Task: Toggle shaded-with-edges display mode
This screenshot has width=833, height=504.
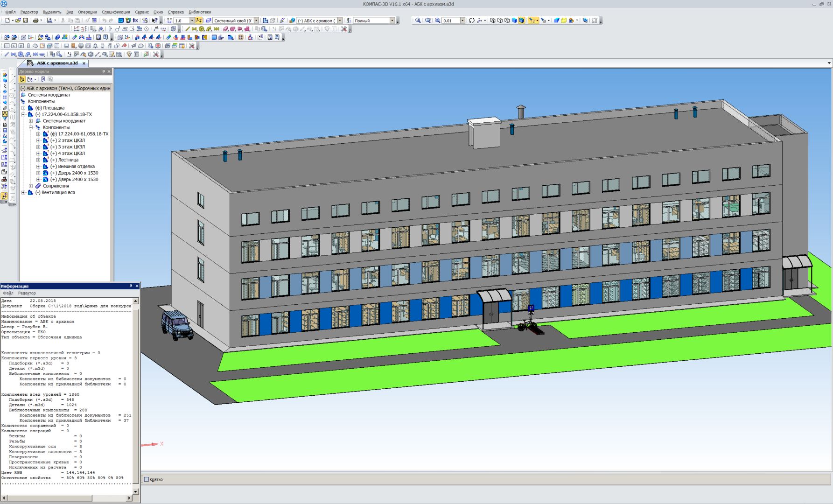Action: click(x=522, y=21)
